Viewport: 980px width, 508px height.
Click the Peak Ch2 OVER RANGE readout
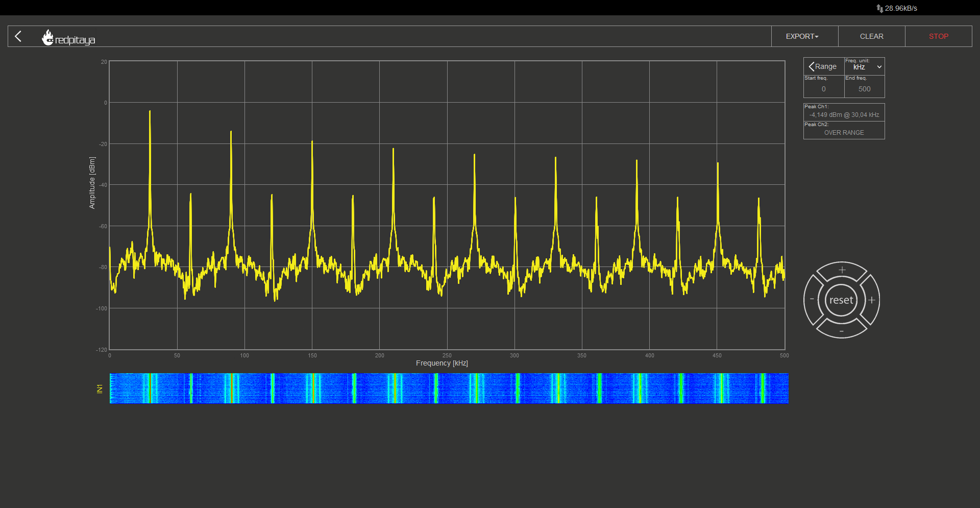click(x=844, y=133)
